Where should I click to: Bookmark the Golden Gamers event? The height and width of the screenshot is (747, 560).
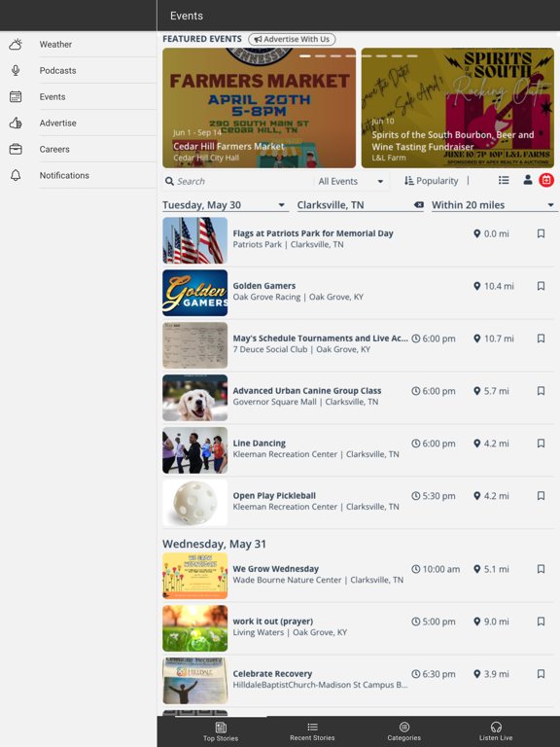coord(541,286)
